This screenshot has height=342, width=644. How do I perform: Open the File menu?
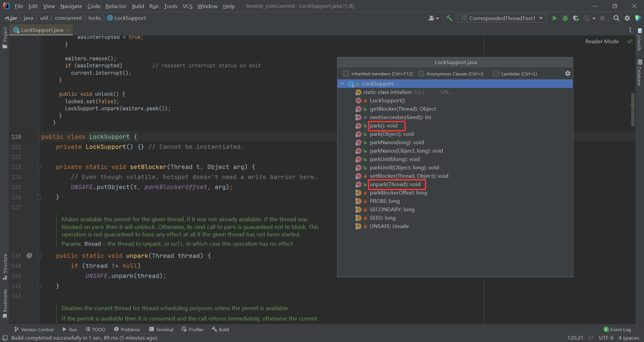point(19,6)
